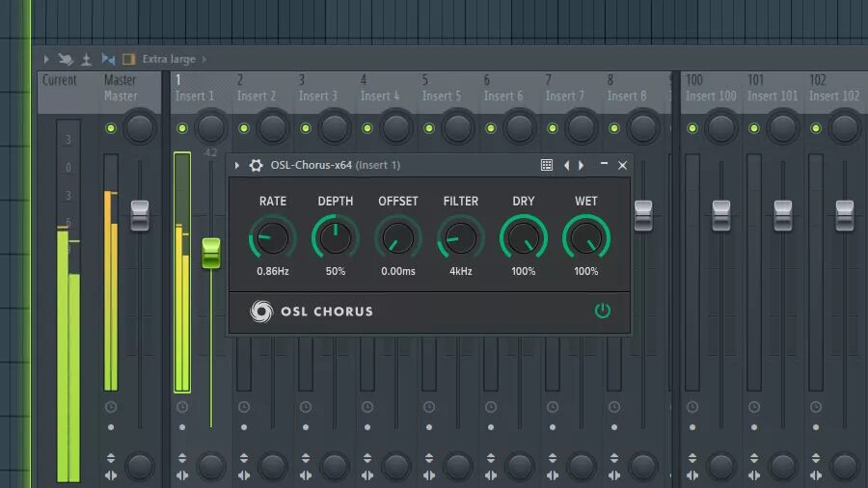Toggle the mixer waveform view icon

108,59
